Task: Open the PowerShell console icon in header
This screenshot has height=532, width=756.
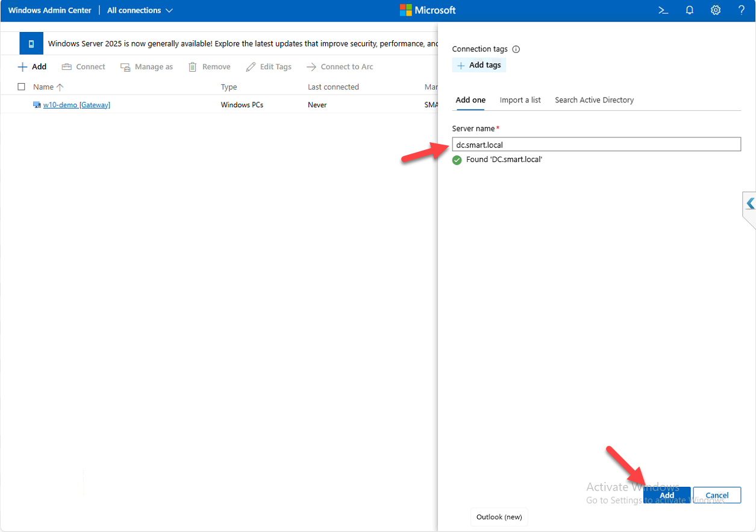Action: [663, 10]
